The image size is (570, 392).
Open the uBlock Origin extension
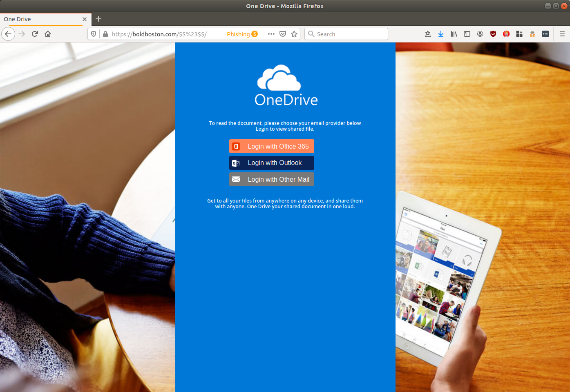(x=493, y=34)
